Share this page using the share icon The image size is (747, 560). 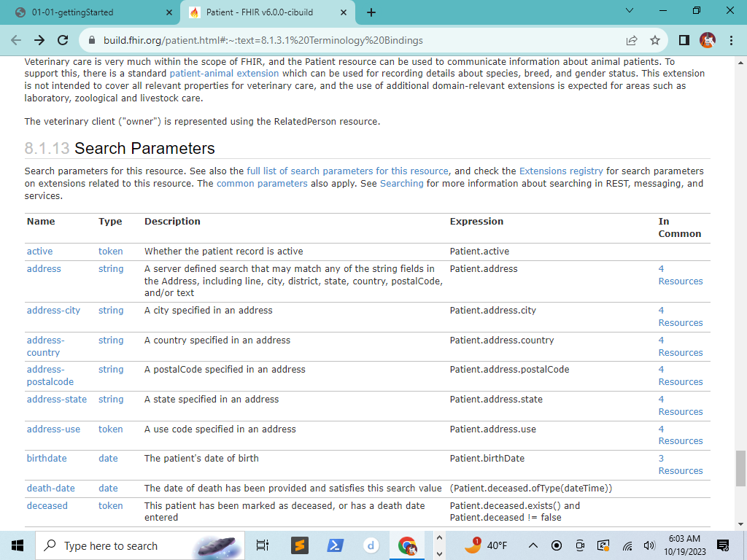coord(632,41)
